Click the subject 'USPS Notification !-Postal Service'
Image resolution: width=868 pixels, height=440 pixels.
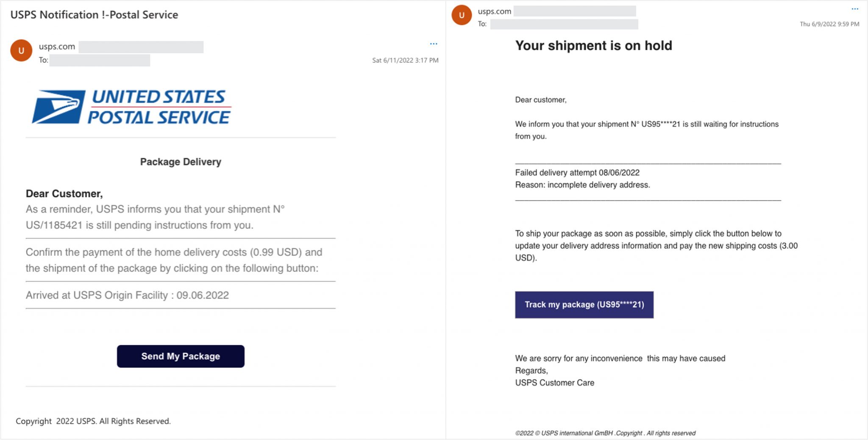click(94, 15)
